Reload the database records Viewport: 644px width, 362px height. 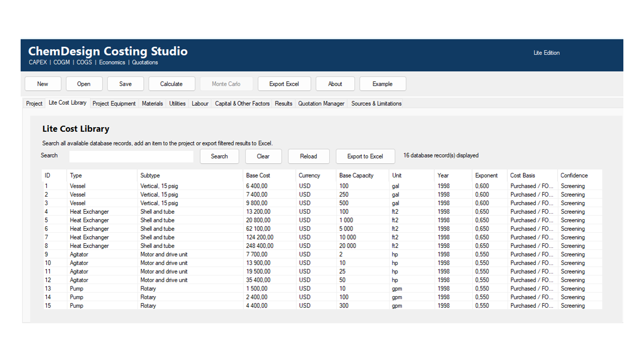pos(308,156)
